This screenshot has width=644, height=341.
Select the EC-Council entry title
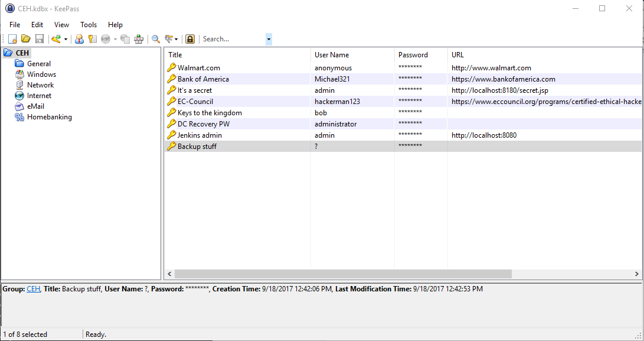(195, 102)
